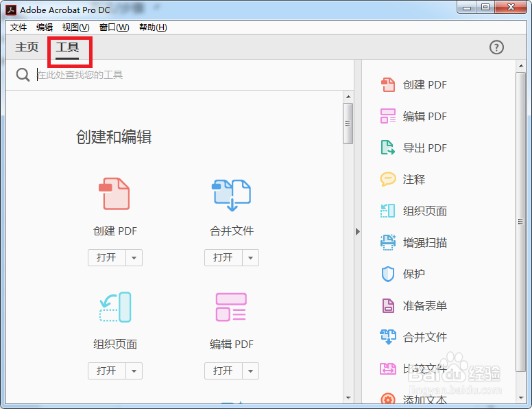Select 编辑 PDF icon in right sidebar
Image resolution: width=532 pixels, height=409 pixels.
pyautogui.click(x=388, y=116)
